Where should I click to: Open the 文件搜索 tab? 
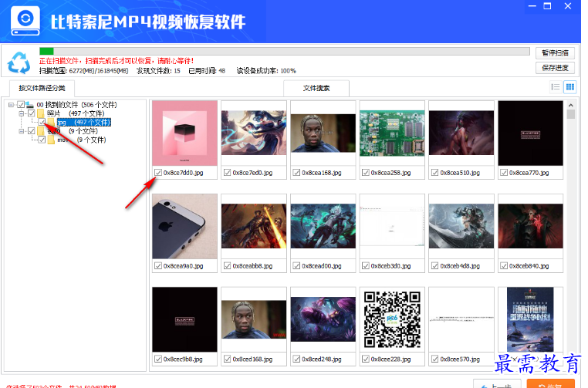[316, 88]
